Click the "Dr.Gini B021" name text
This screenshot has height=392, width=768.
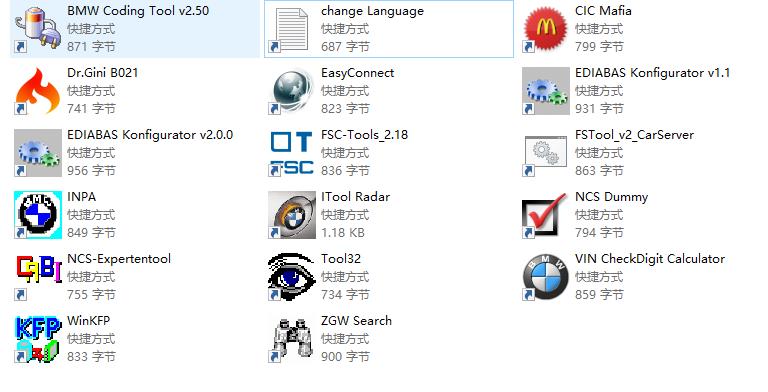coord(102,73)
